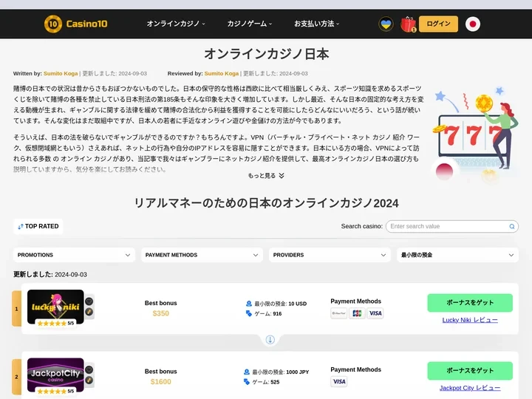The image size is (532, 399).
Task: Click the $1600 best bonus amount
Action: [x=161, y=382]
